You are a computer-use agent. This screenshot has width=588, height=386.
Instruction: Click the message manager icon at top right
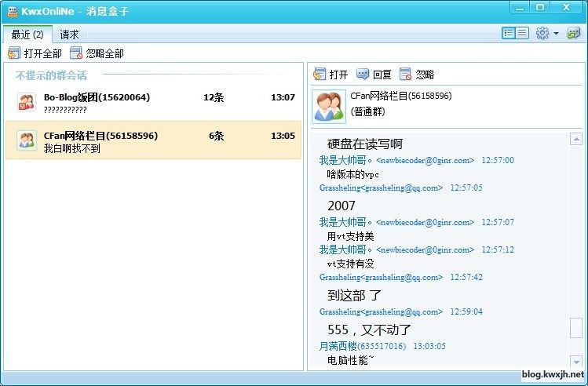[574, 33]
